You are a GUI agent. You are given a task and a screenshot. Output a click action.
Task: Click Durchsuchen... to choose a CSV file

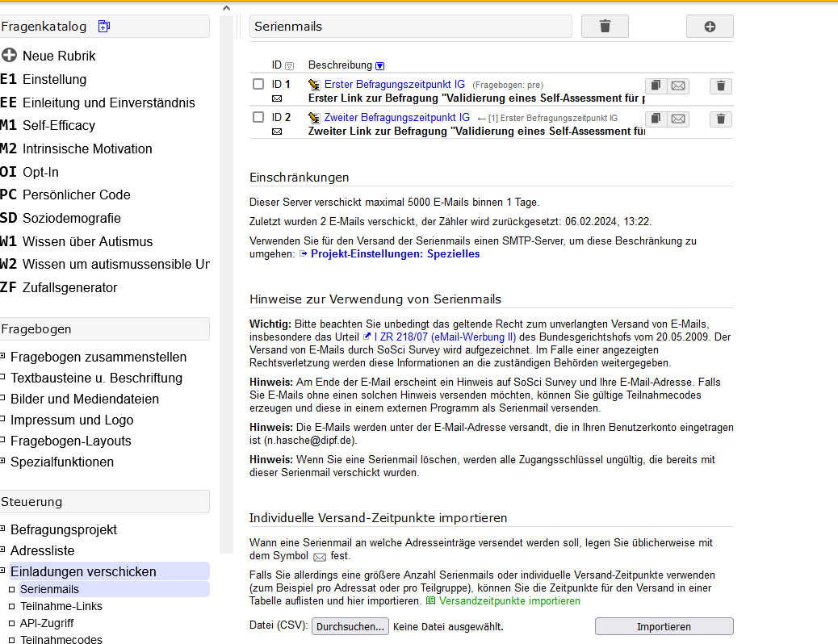350,626
